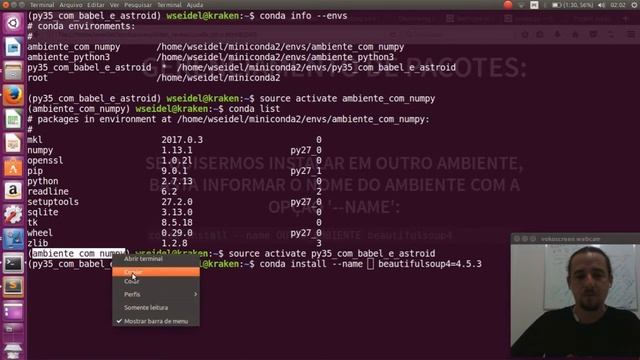Launch LibreOffice Calc from the dock
Image resolution: width=640 pixels, height=360 pixels.
(13, 119)
